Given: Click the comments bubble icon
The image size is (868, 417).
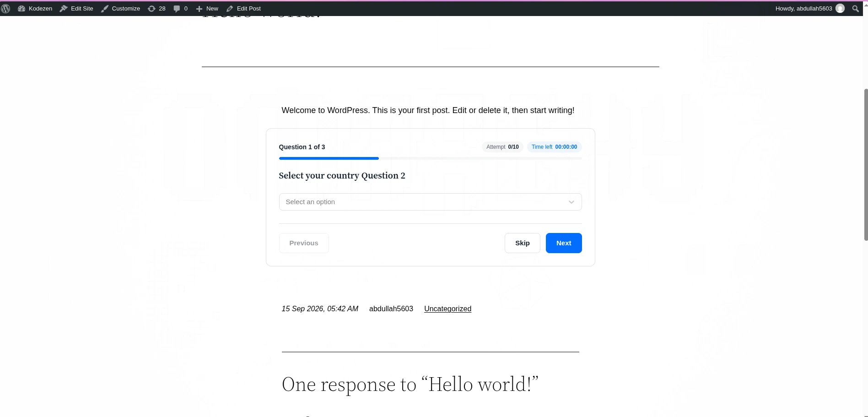Looking at the screenshot, I should click(177, 9).
